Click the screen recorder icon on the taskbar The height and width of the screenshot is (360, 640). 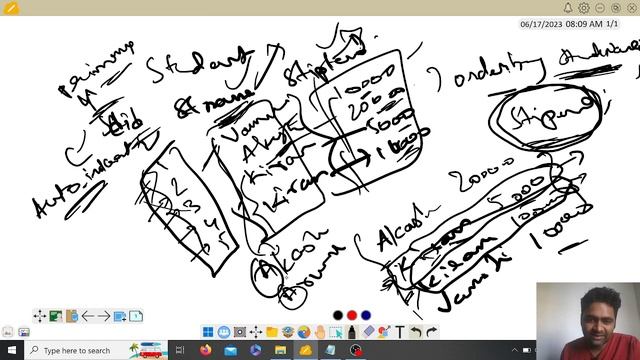click(x=356, y=350)
